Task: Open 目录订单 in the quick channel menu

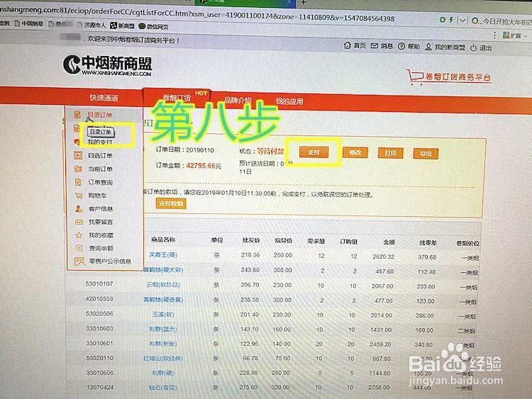Action: pyautogui.click(x=99, y=115)
